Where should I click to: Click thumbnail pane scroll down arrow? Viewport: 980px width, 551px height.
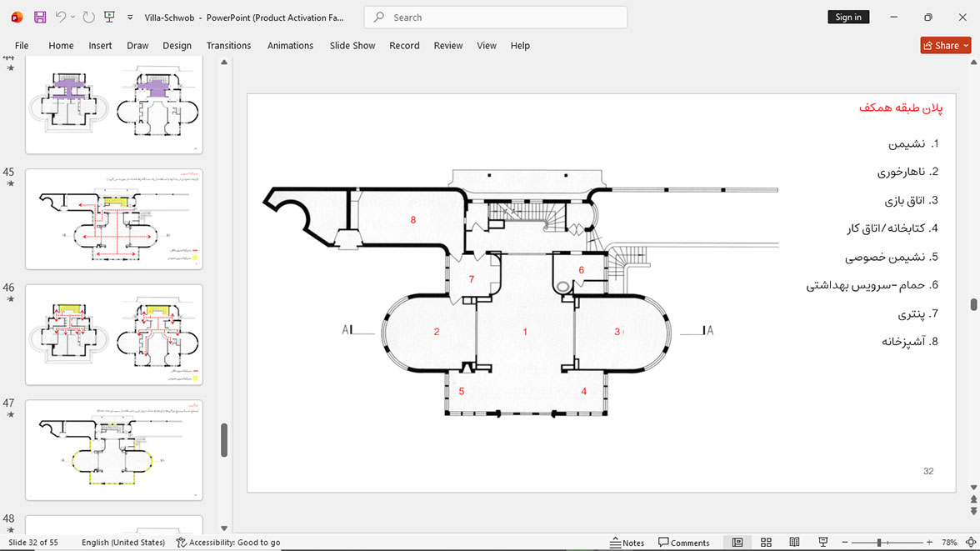click(x=223, y=528)
